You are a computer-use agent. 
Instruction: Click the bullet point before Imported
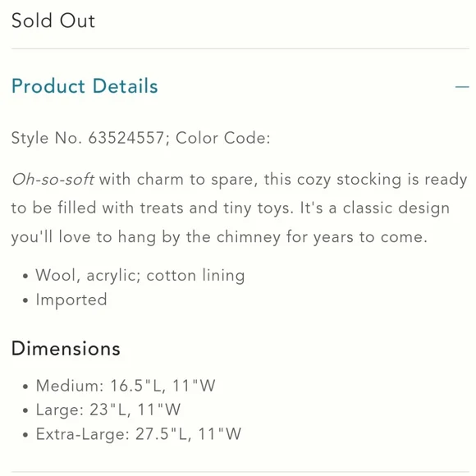coord(25,300)
